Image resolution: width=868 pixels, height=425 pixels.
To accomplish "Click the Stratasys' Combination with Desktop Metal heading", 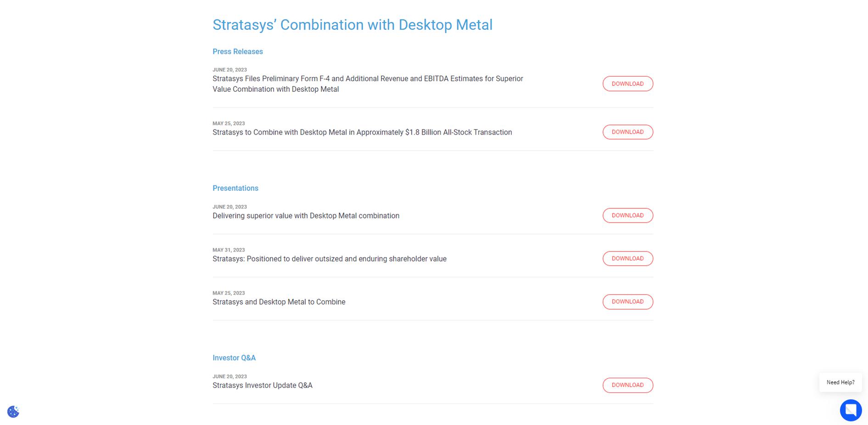I will click(x=352, y=25).
